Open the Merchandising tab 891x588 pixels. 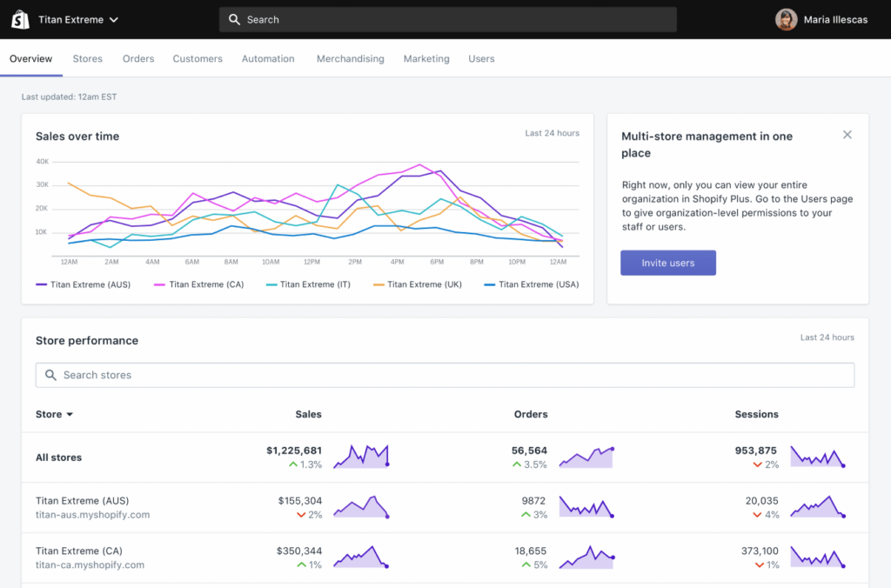point(350,59)
